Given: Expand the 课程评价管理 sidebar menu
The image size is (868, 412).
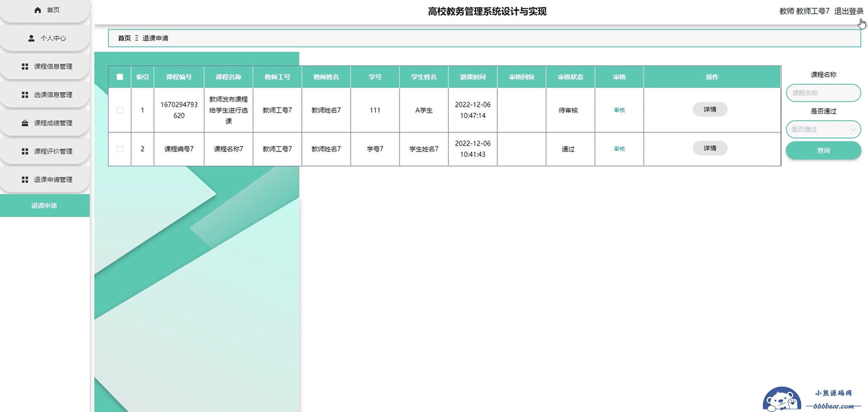Looking at the screenshot, I should tap(53, 151).
